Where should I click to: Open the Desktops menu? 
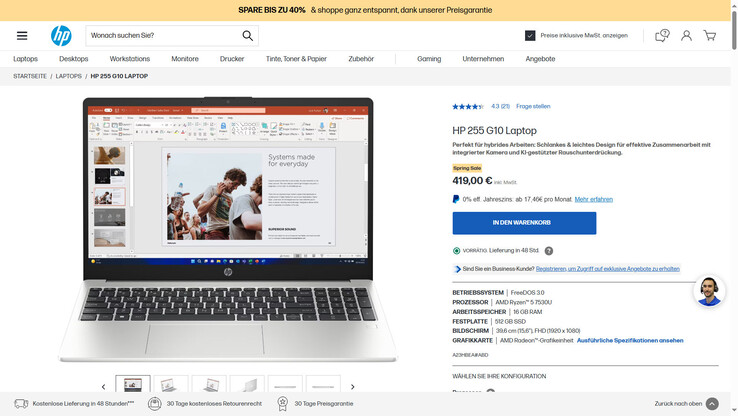click(x=73, y=59)
